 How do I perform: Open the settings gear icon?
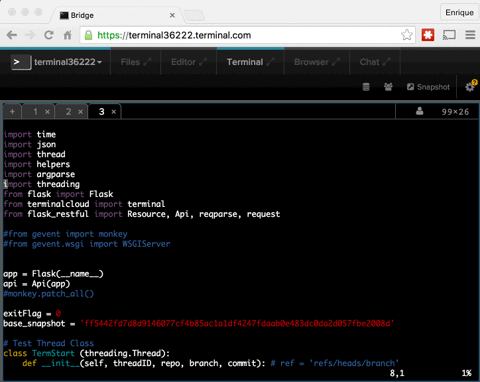pyautogui.click(x=470, y=87)
